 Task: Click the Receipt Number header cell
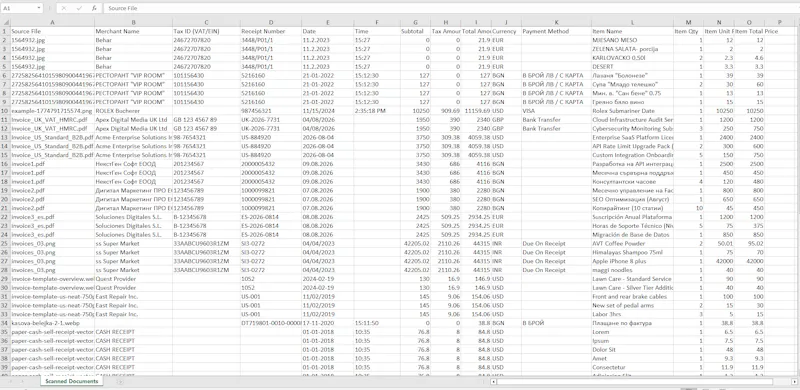point(270,31)
